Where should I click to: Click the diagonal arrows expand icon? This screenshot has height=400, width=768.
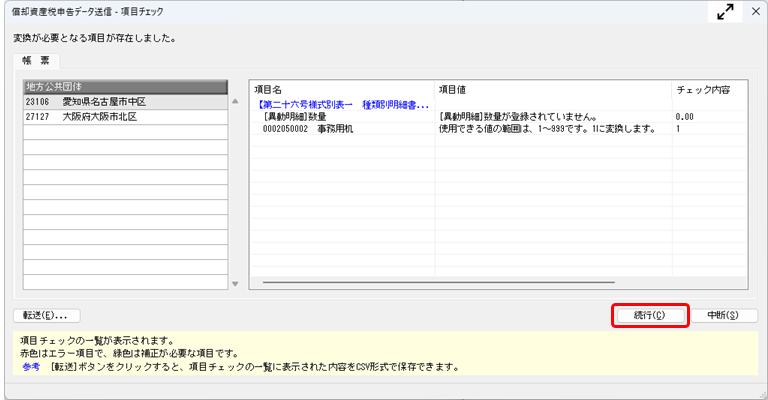tap(726, 12)
